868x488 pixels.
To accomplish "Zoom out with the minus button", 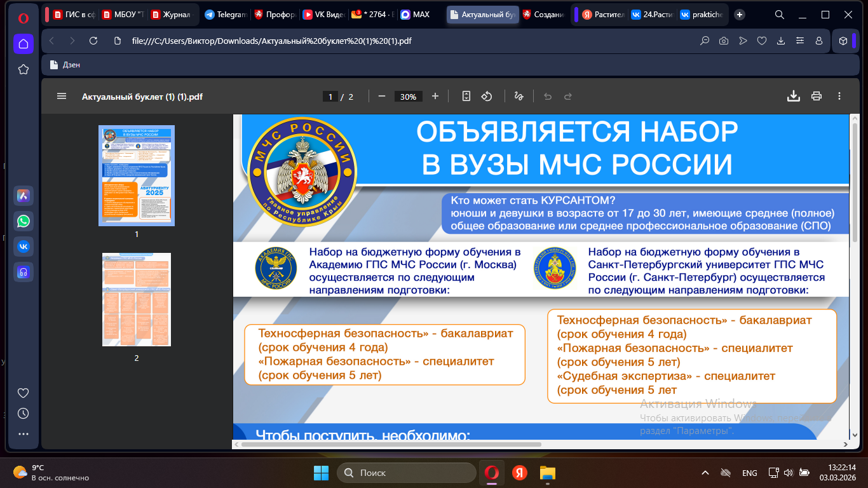I will (382, 97).
